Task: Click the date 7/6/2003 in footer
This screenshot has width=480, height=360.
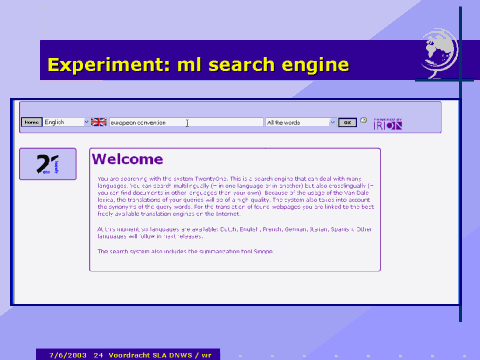Action: 68,355
